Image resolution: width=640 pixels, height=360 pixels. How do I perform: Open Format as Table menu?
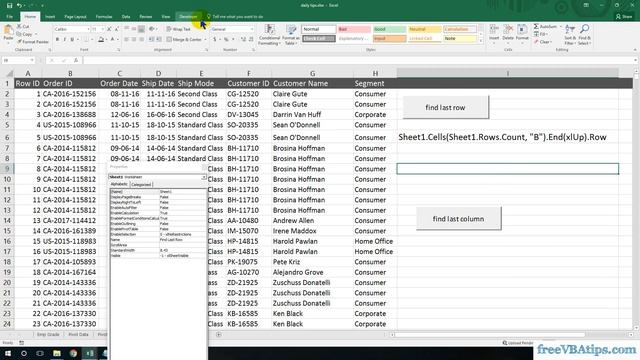[291, 35]
